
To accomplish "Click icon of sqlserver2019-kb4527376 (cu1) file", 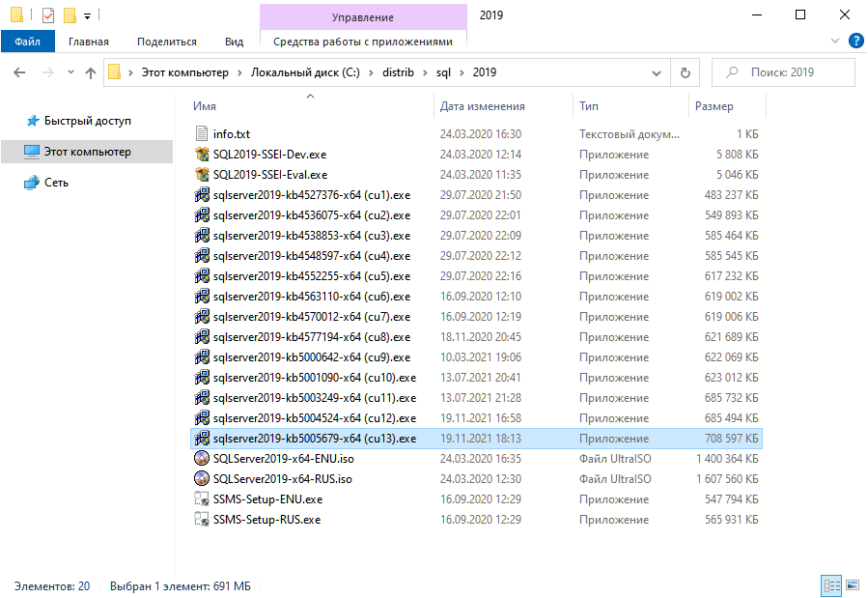I will tap(202, 194).
